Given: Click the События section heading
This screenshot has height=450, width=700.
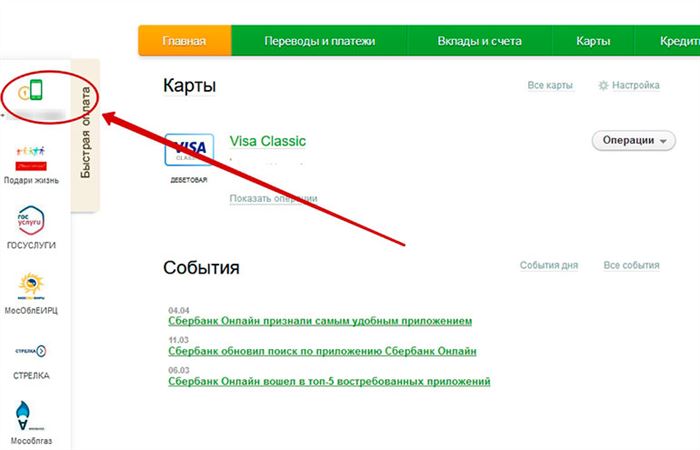Looking at the screenshot, I should click(x=201, y=268).
